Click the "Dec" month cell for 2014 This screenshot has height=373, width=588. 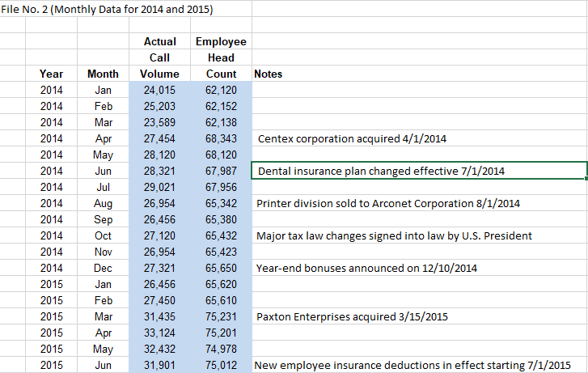click(103, 267)
